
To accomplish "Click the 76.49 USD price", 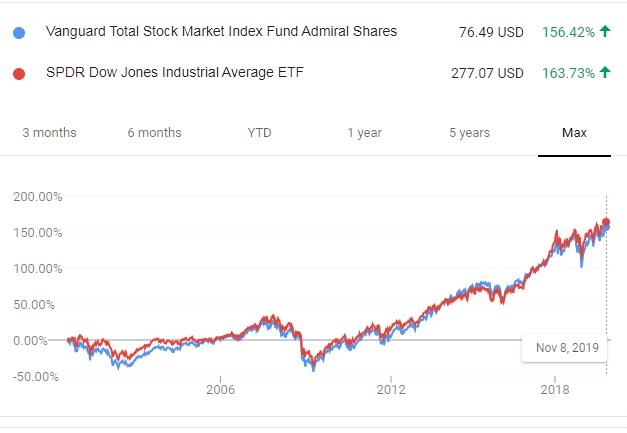I will (x=489, y=32).
